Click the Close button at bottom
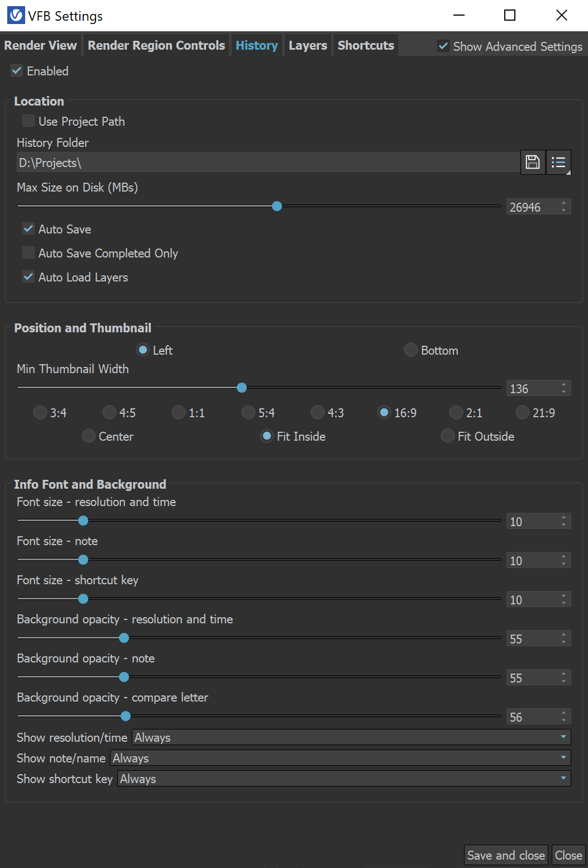This screenshot has height=868, width=588. (568, 855)
